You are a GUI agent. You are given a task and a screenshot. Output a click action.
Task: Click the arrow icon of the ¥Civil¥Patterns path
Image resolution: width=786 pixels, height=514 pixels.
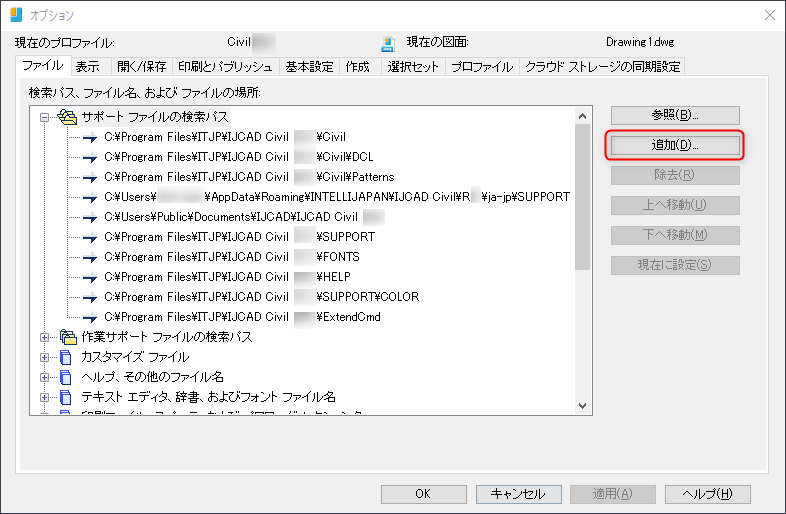click(90, 178)
